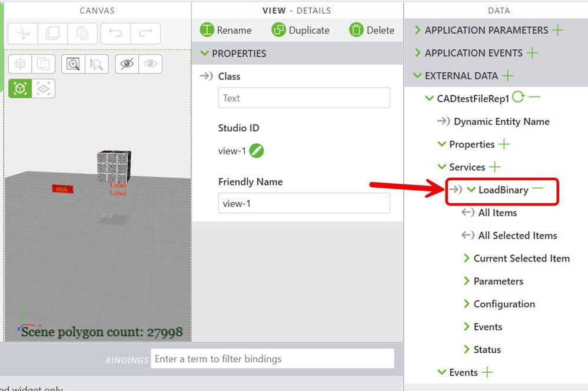Image resolution: width=588 pixels, height=391 pixels.
Task: Expand Current Selected Item node
Action: pos(467,258)
